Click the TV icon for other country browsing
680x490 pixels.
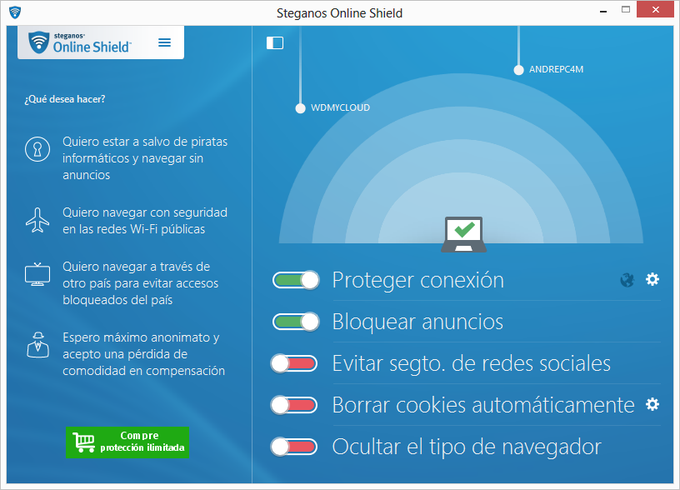[x=37, y=274]
